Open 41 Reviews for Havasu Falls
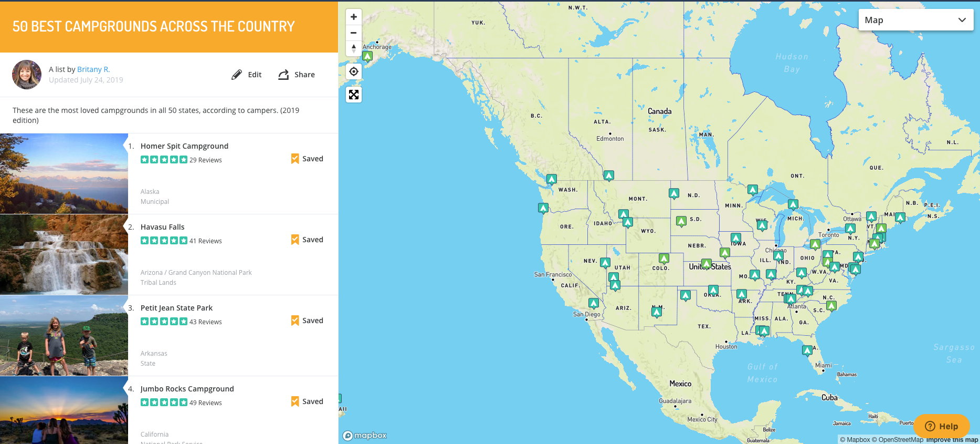 [x=205, y=241]
